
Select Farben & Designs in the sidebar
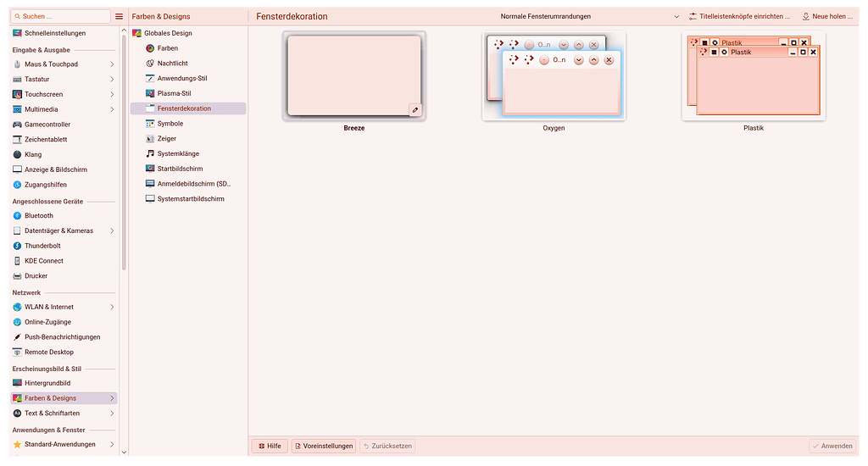[64, 398]
